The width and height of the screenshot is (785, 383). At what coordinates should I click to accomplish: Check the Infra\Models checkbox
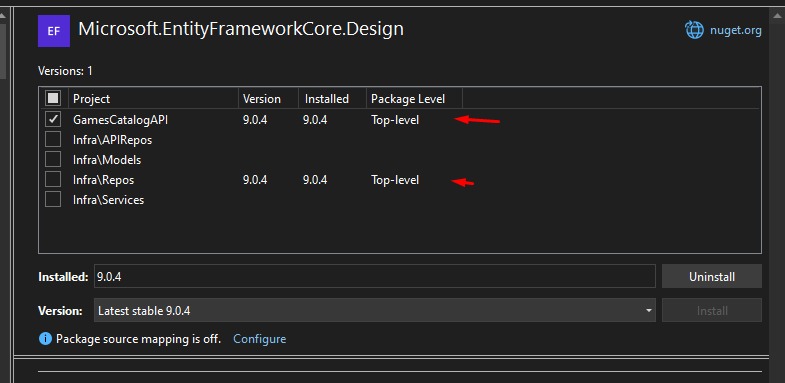pos(53,160)
